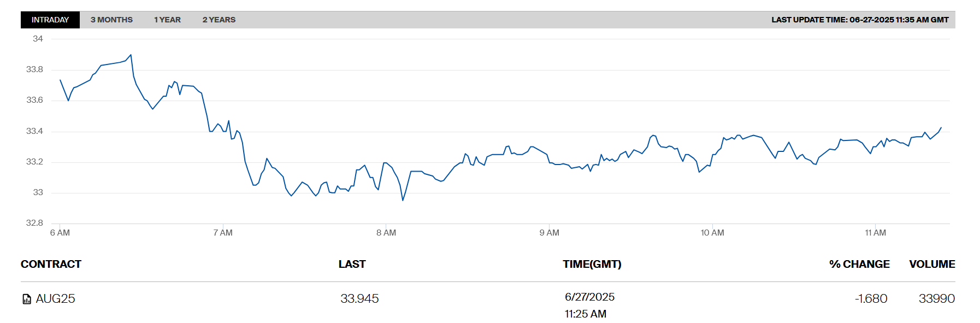980x323 pixels.
Task: Select the 3 MONTHS chart range
Action: click(x=111, y=20)
